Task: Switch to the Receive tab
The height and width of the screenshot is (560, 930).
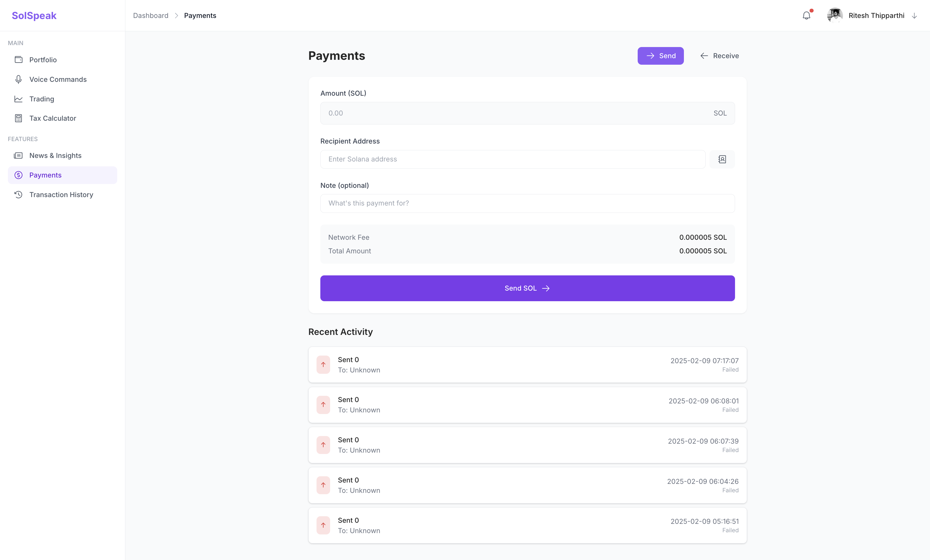Action: coord(720,56)
